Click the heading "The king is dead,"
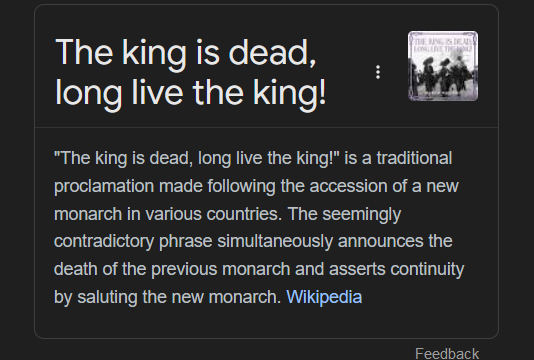 [186, 52]
